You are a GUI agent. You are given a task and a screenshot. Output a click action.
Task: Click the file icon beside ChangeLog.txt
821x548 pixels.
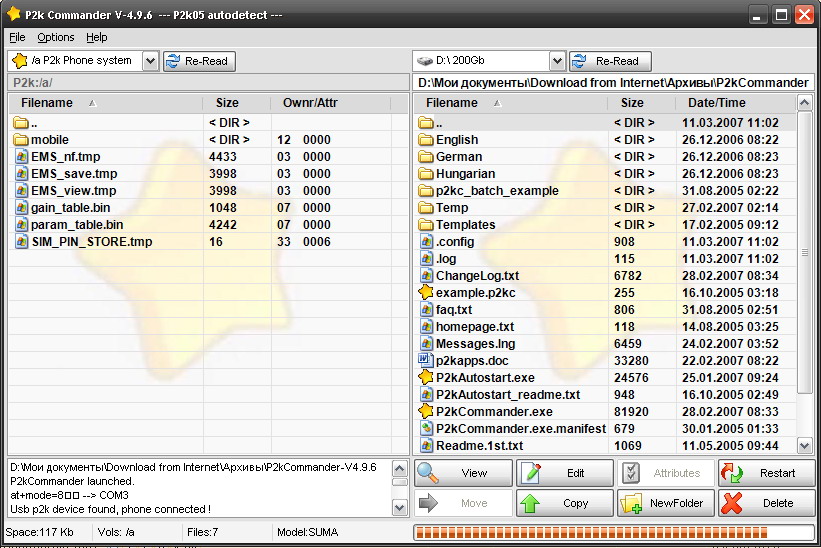(x=427, y=276)
